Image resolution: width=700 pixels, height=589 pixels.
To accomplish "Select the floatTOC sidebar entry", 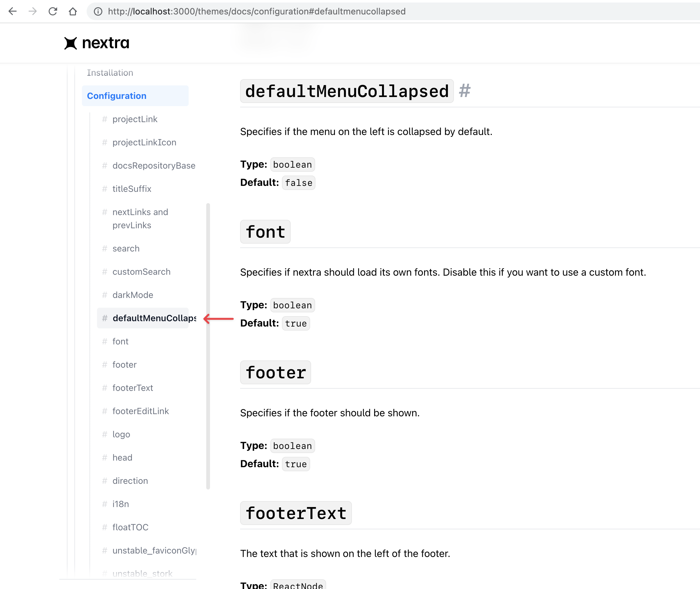I will 130,527.
